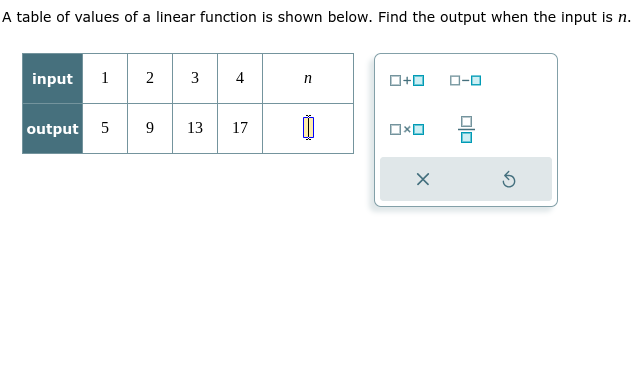Click the italic n ending the question
631x390 pixels.
point(622,18)
